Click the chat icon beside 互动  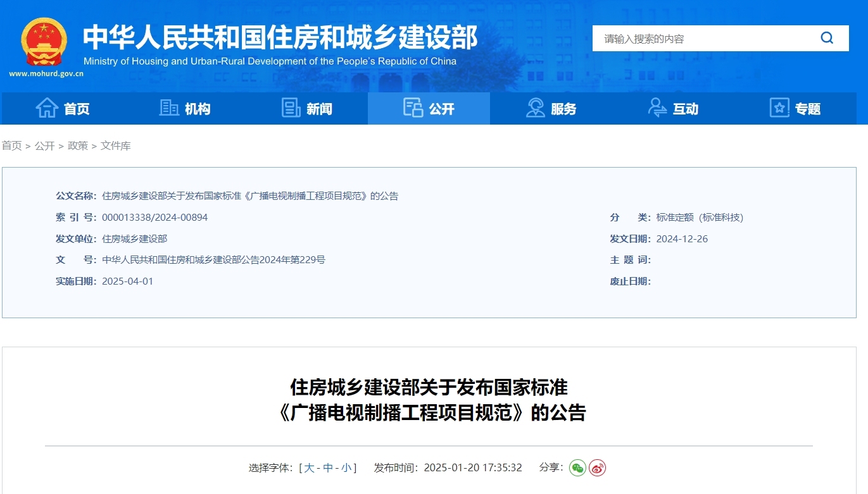[657, 108]
